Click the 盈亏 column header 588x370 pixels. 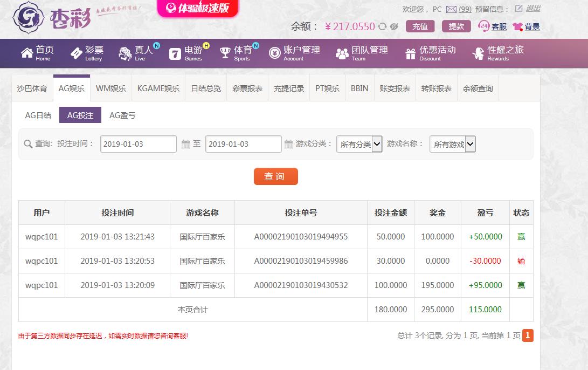click(x=485, y=213)
